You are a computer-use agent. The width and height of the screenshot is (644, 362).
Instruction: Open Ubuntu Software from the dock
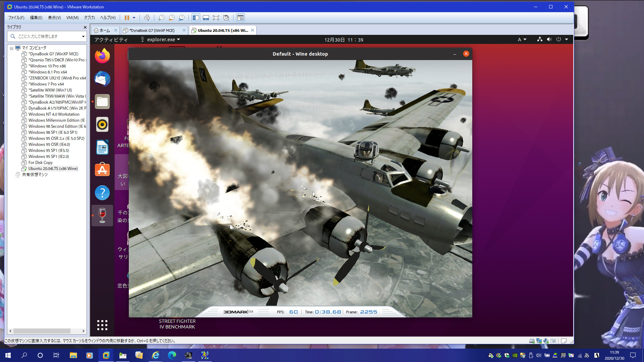102,170
